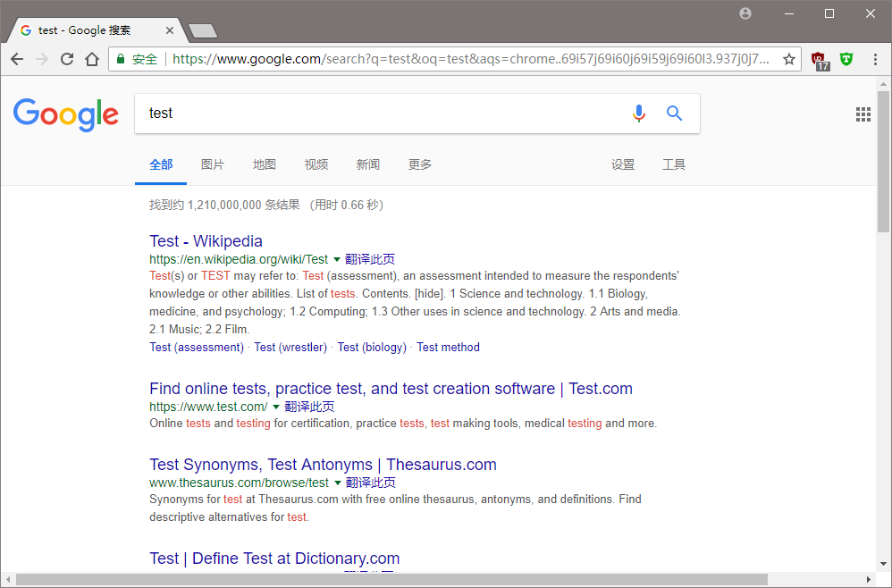The height and width of the screenshot is (588, 892).
Task: Click the horizontal scrollbar left arrow
Action: pos(8,579)
